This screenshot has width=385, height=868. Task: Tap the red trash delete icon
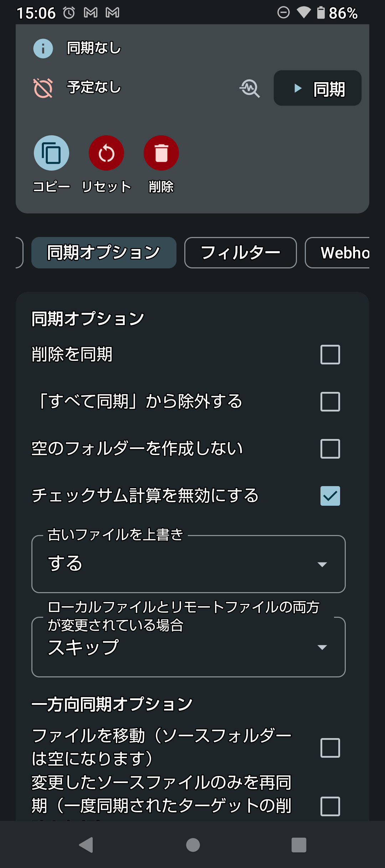coord(161,153)
